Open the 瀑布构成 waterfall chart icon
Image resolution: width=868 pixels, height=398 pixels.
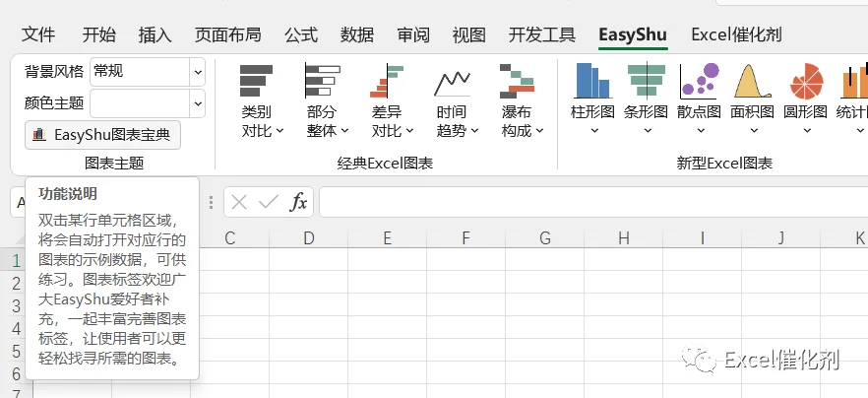517,81
